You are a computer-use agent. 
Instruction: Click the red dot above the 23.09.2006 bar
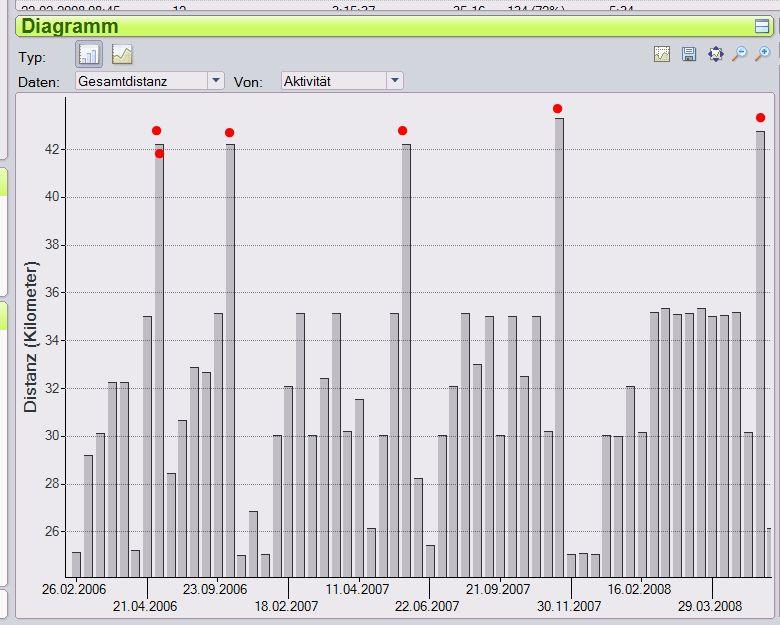point(229,132)
